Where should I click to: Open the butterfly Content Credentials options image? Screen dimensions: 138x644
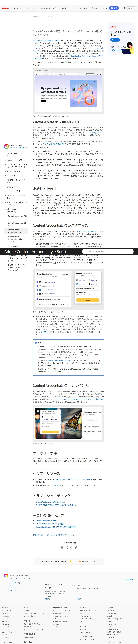pos(68,423)
